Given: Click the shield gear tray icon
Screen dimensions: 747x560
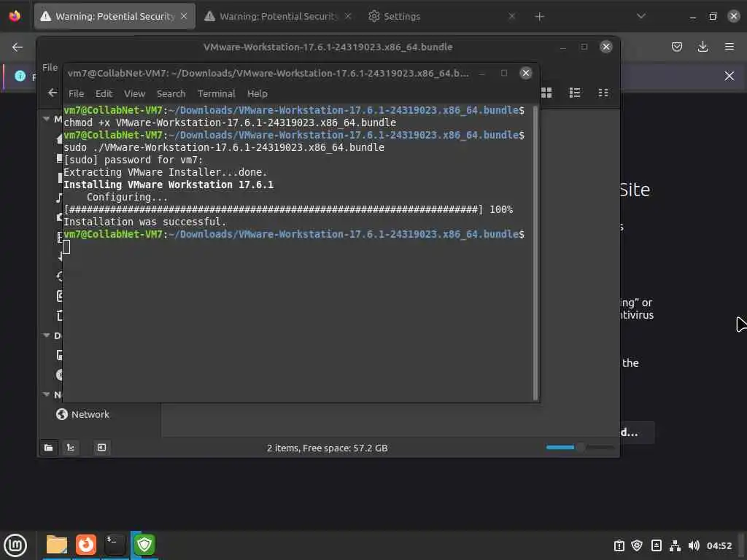Looking at the screenshot, I should 637,545.
